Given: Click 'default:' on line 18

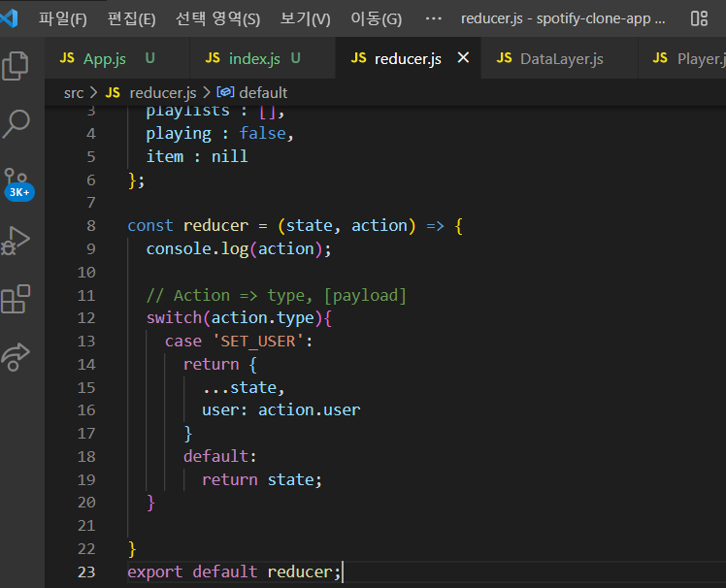Looking at the screenshot, I should click(220, 456).
